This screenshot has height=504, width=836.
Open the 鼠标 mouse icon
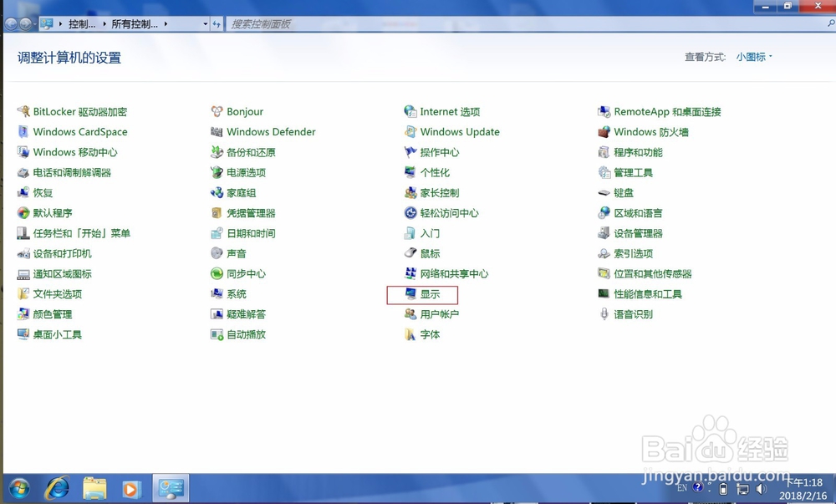(x=410, y=253)
